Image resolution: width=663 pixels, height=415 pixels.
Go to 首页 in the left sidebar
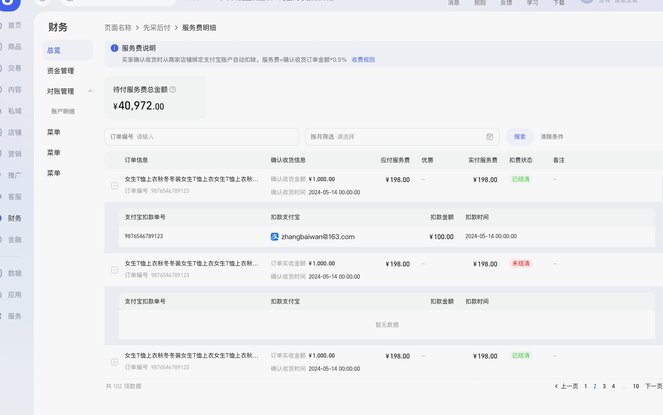click(x=14, y=25)
